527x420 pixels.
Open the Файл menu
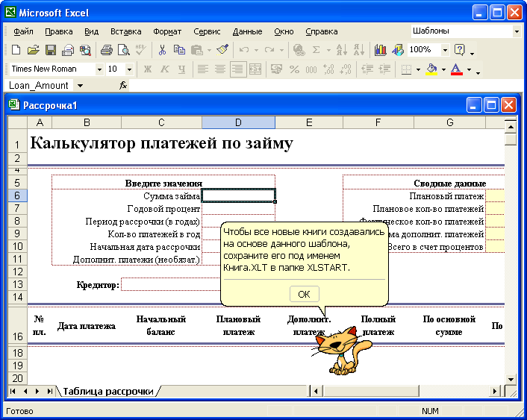pyautogui.click(x=23, y=31)
